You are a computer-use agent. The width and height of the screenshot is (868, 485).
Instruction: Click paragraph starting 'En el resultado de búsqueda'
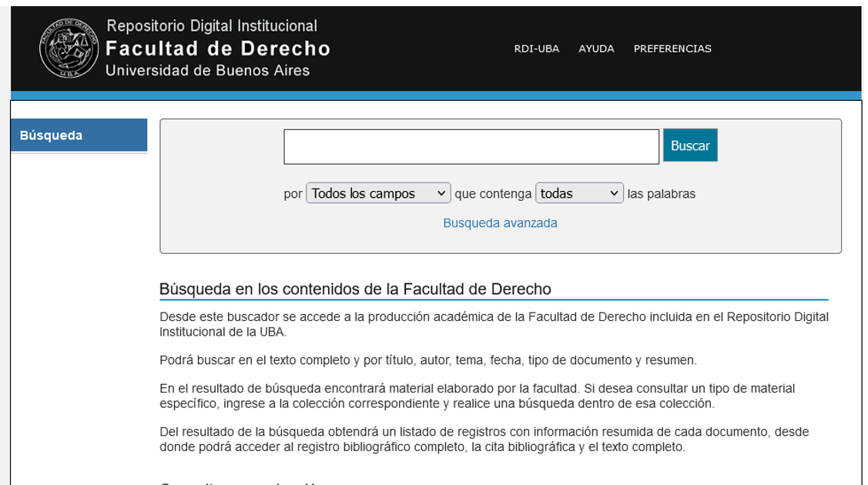pos(478,396)
